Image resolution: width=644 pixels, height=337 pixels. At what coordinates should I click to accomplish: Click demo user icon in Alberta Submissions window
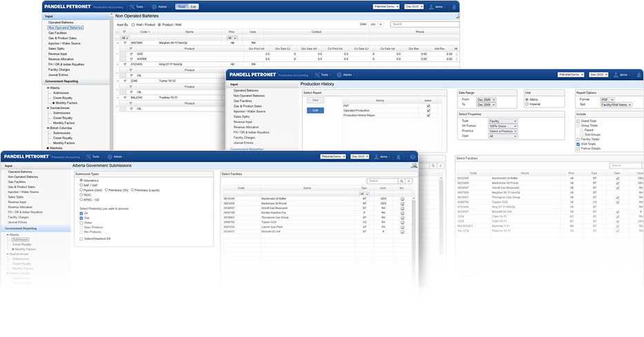pyautogui.click(x=376, y=157)
